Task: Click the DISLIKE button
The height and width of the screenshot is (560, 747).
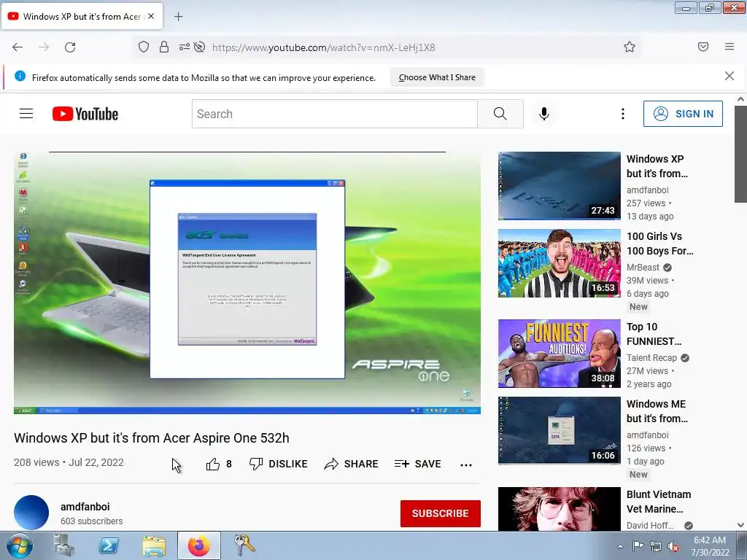Action: 279,464
